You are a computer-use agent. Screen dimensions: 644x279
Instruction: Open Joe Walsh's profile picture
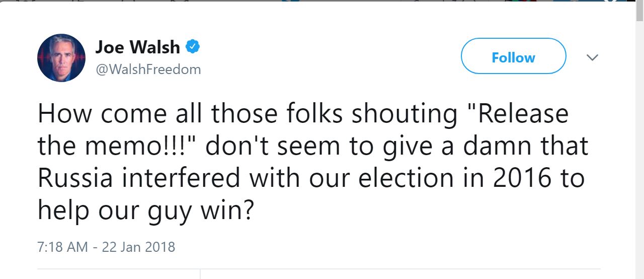pyautogui.click(x=61, y=58)
